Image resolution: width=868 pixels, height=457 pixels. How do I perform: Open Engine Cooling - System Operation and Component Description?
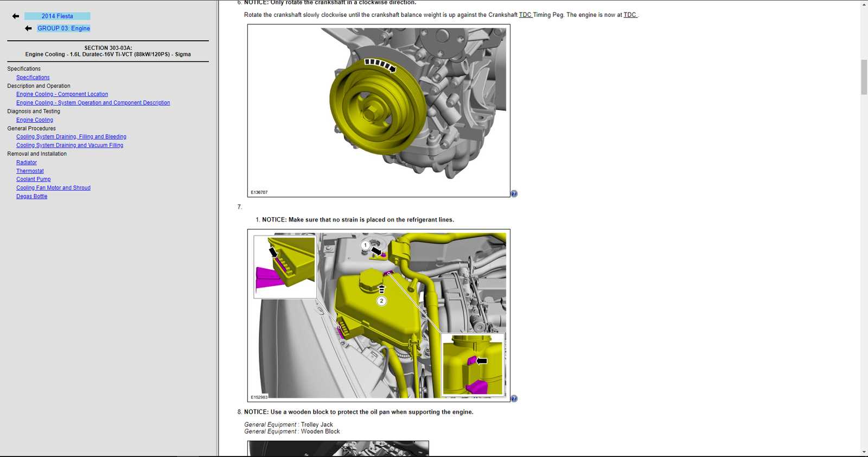(x=93, y=103)
